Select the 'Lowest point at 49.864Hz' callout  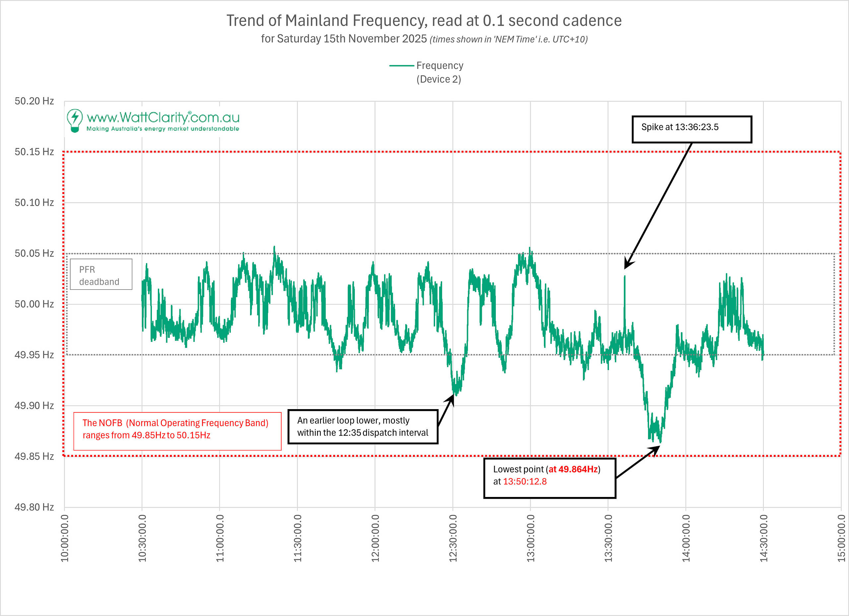549,478
